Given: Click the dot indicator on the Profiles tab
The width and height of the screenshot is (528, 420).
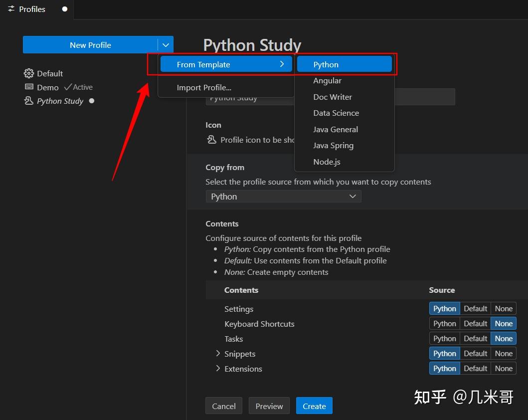Looking at the screenshot, I should [64, 9].
